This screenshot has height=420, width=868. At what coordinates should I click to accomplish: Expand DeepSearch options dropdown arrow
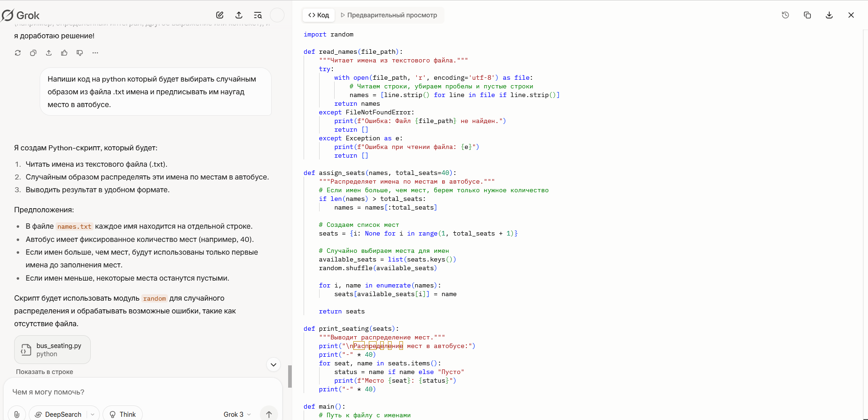93,414
